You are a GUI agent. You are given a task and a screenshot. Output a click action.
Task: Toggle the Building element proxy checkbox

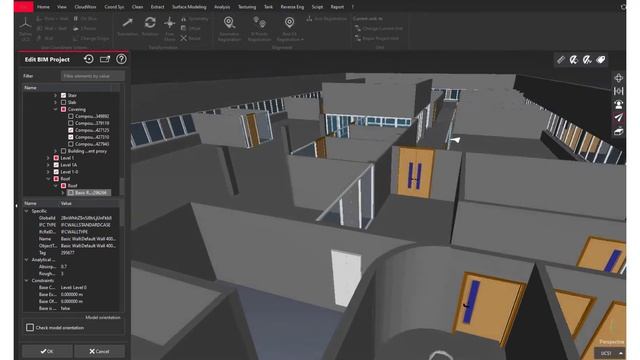pos(63,151)
